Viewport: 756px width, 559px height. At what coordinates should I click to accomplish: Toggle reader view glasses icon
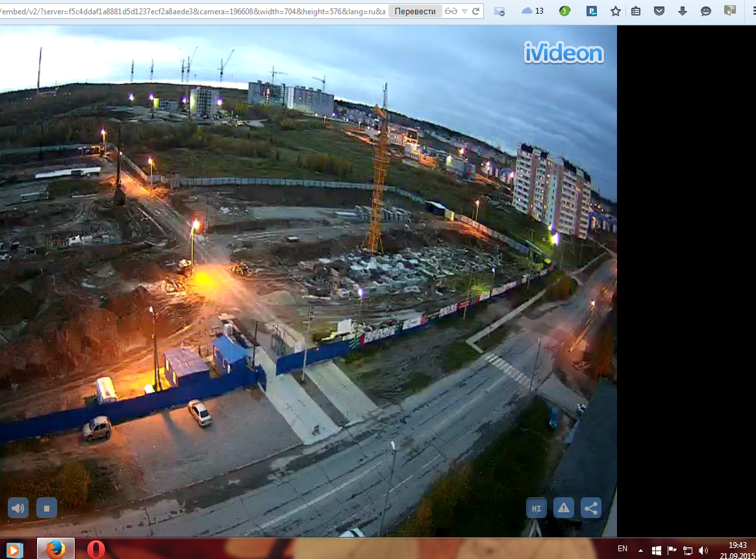[x=451, y=11]
